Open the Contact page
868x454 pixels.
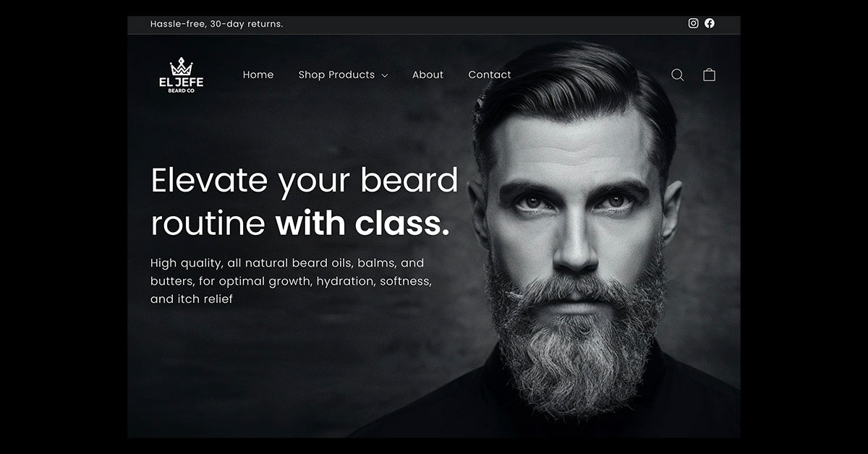490,74
